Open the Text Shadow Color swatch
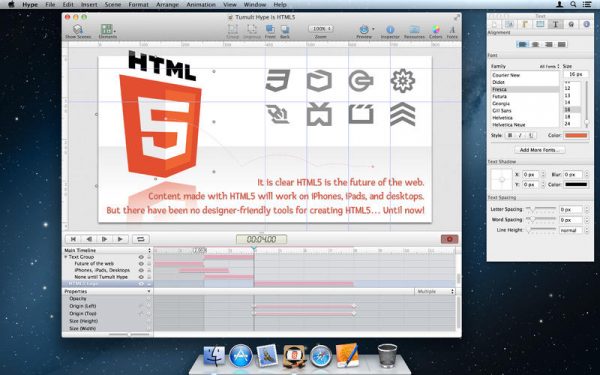 click(x=576, y=184)
